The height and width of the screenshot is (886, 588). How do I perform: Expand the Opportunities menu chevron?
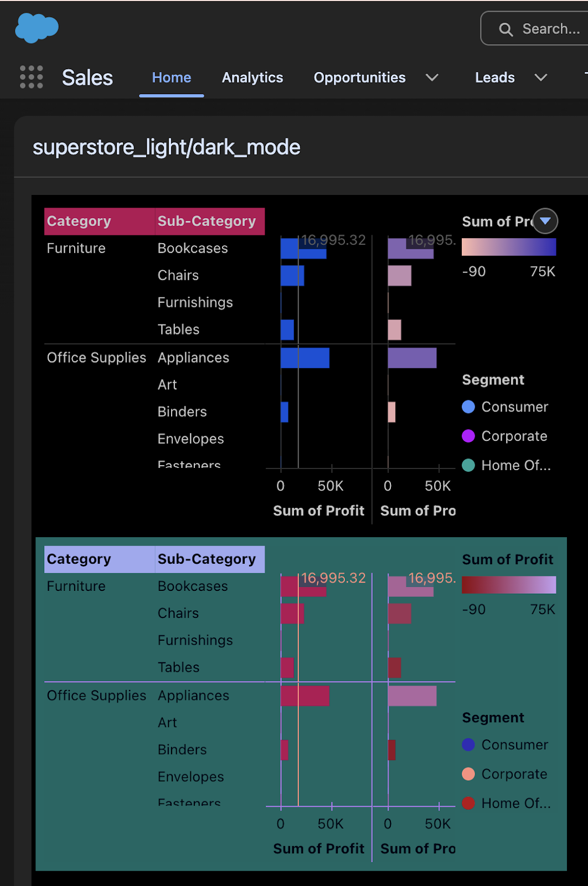click(x=432, y=78)
